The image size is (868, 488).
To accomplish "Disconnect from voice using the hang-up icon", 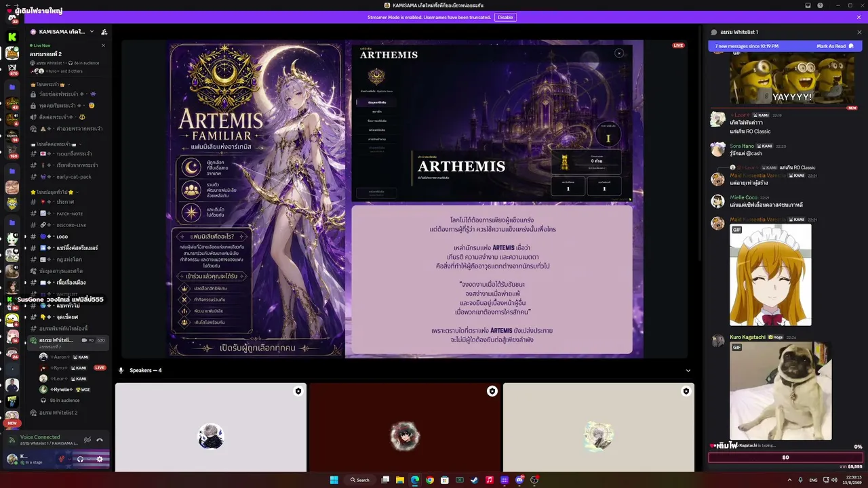I will pyautogui.click(x=100, y=440).
